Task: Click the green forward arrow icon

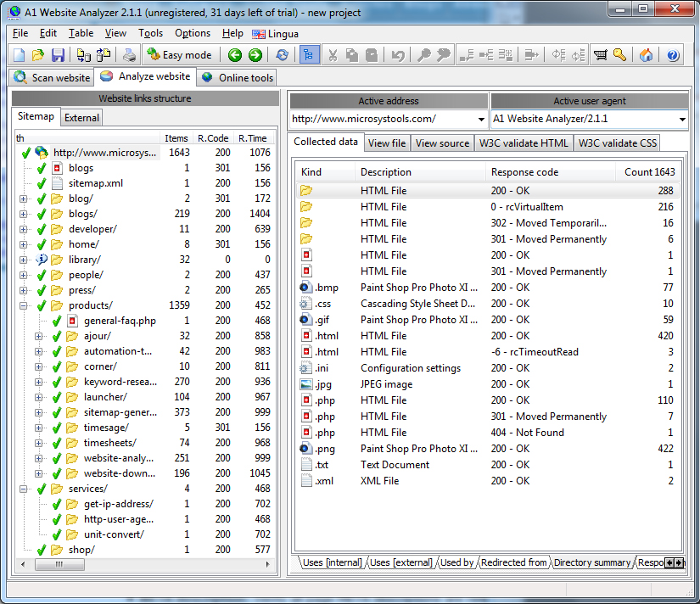Action: 255,55
